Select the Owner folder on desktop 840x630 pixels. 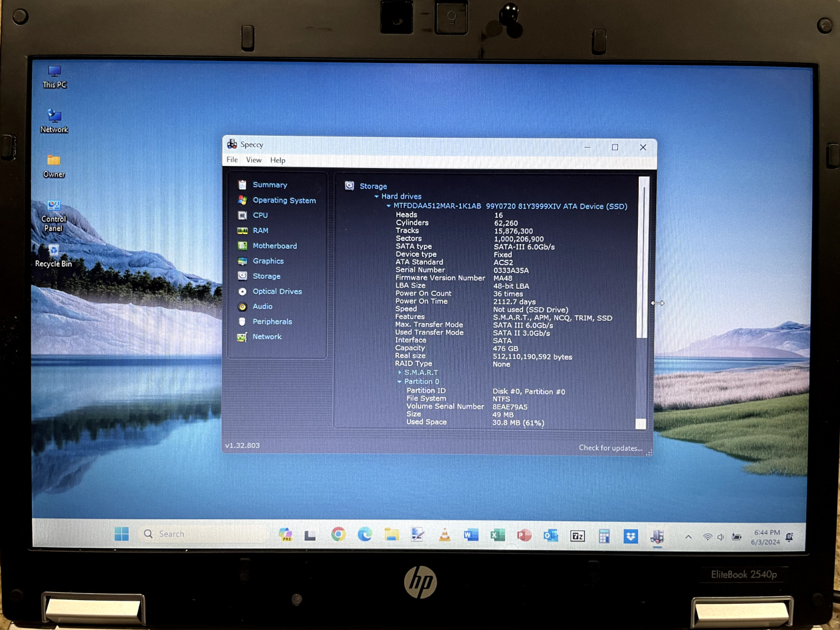pyautogui.click(x=54, y=166)
